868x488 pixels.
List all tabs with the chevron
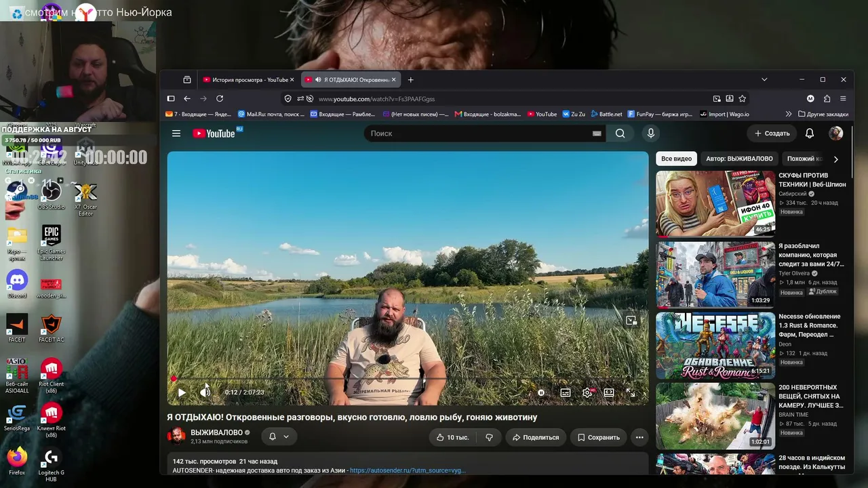click(x=764, y=79)
